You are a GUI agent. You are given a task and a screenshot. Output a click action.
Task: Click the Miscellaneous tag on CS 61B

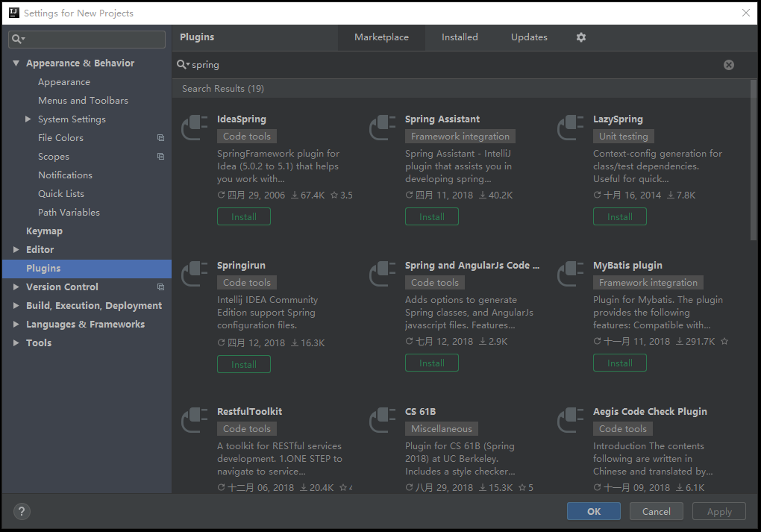[x=441, y=428]
